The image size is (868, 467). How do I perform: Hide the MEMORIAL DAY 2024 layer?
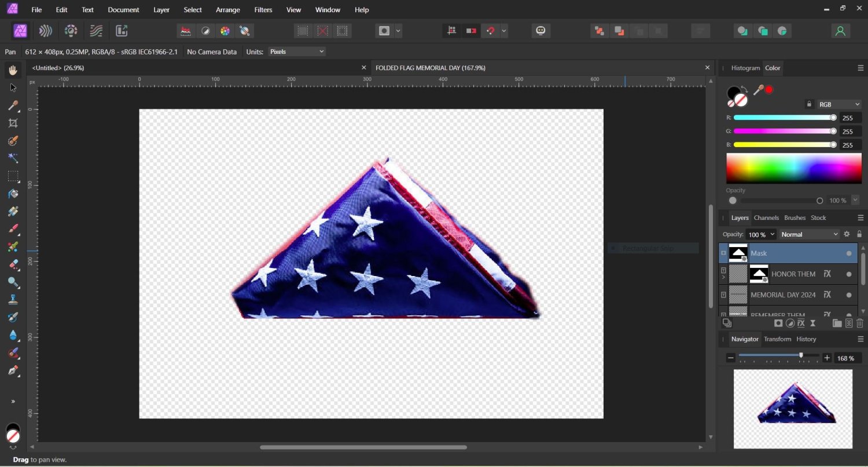849,295
